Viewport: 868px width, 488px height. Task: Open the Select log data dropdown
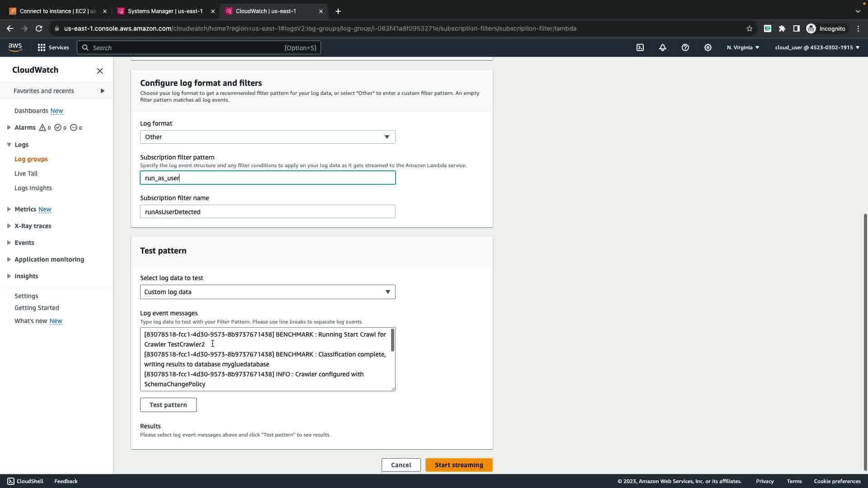pos(268,292)
